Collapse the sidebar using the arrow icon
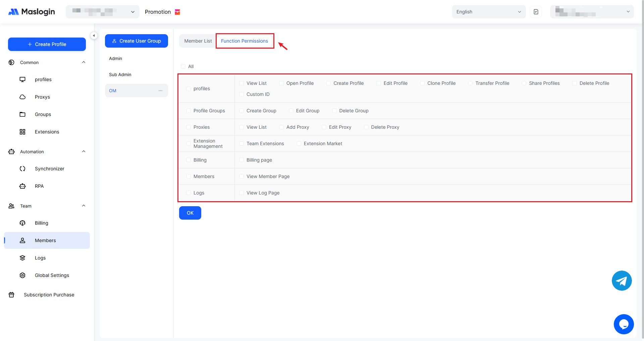 pyautogui.click(x=94, y=36)
